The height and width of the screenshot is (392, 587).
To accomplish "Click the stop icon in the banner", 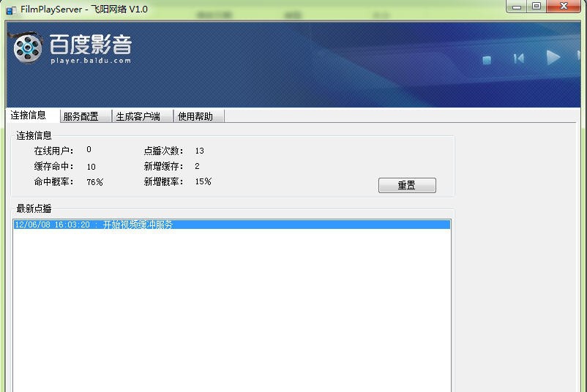I will point(487,60).
